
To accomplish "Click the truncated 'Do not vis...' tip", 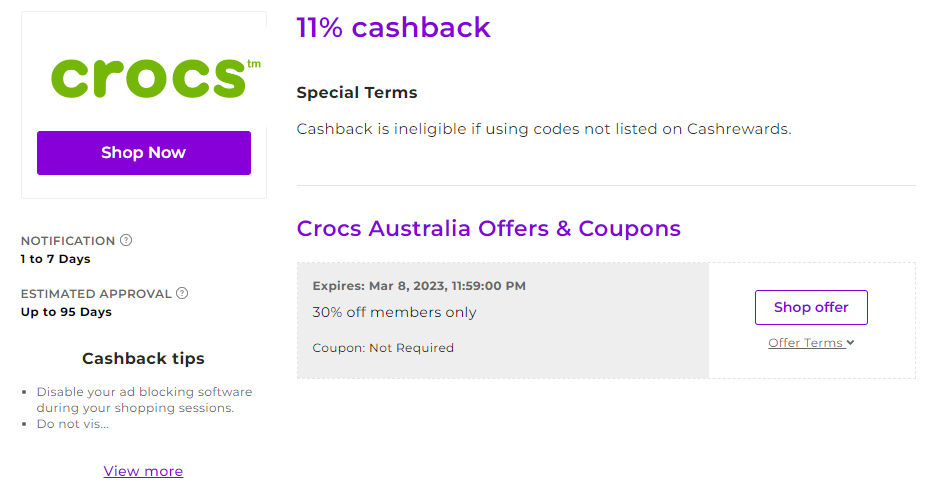I will coord(72,424).
